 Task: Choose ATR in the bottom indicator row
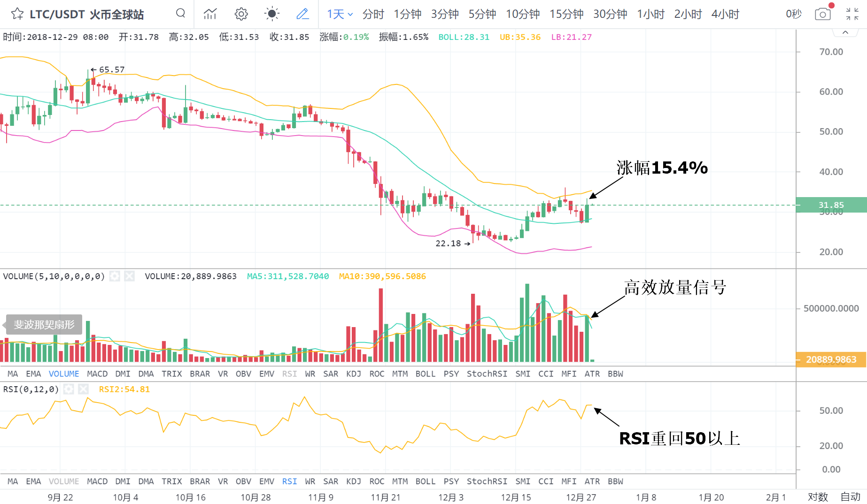(x=592, y=481)
